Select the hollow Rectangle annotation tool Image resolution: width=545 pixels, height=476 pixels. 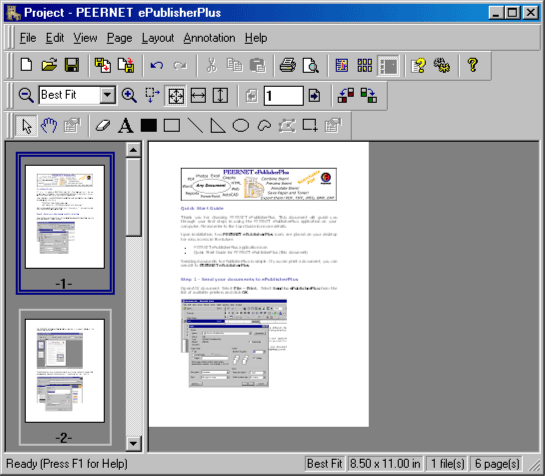[172, 126]
